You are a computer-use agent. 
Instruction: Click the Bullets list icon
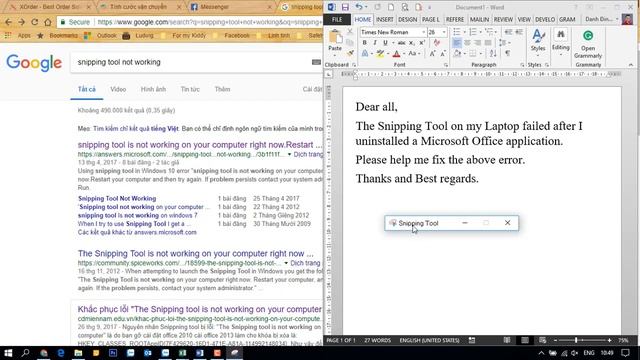coord(457,31)
